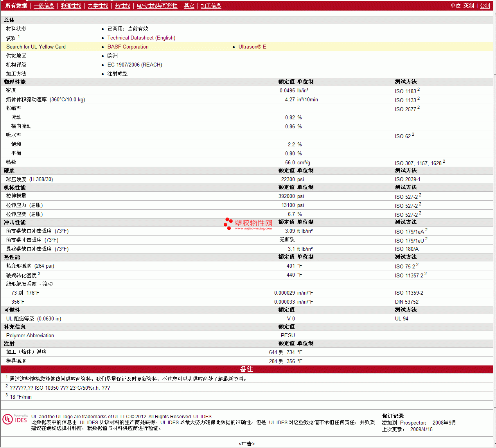Screen dimensions: 496x448
Task: Select the ball indentation hardness value 22300
Action: tap(288, 179)
